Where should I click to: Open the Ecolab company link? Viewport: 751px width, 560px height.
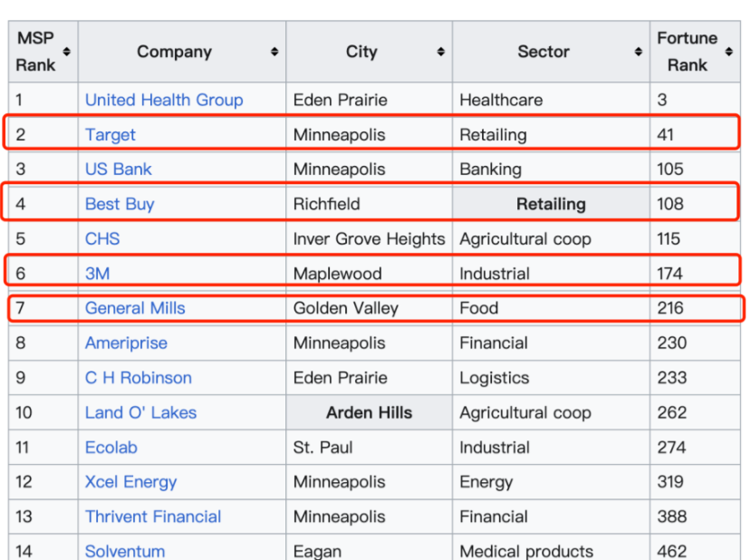point(111,447)
